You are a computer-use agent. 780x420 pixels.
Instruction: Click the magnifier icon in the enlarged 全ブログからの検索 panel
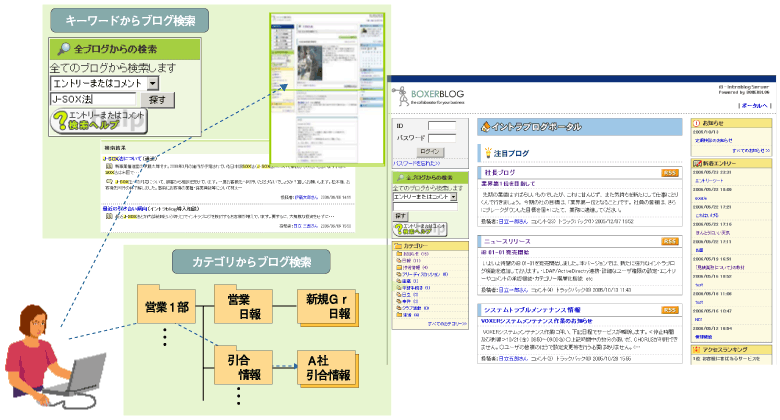pyautogui.click(x=63, y=49)
